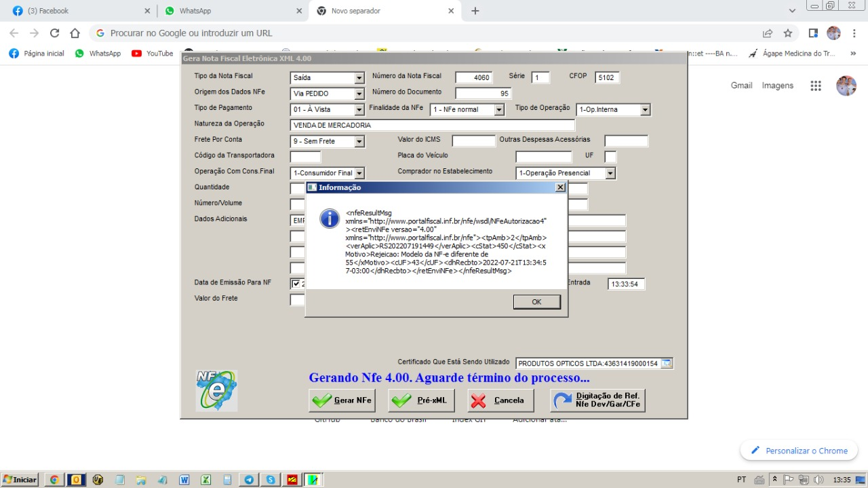The width and height of the screenshot is (868, 488).
Task: Open Skype from the taskbar
Action: [271, 480]
